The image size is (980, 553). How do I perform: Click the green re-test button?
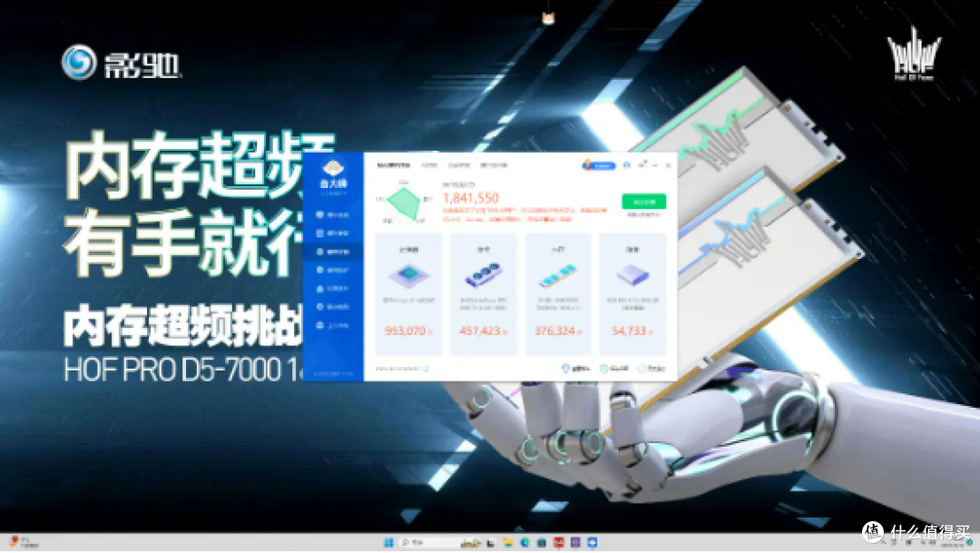[x=643, y=202]
